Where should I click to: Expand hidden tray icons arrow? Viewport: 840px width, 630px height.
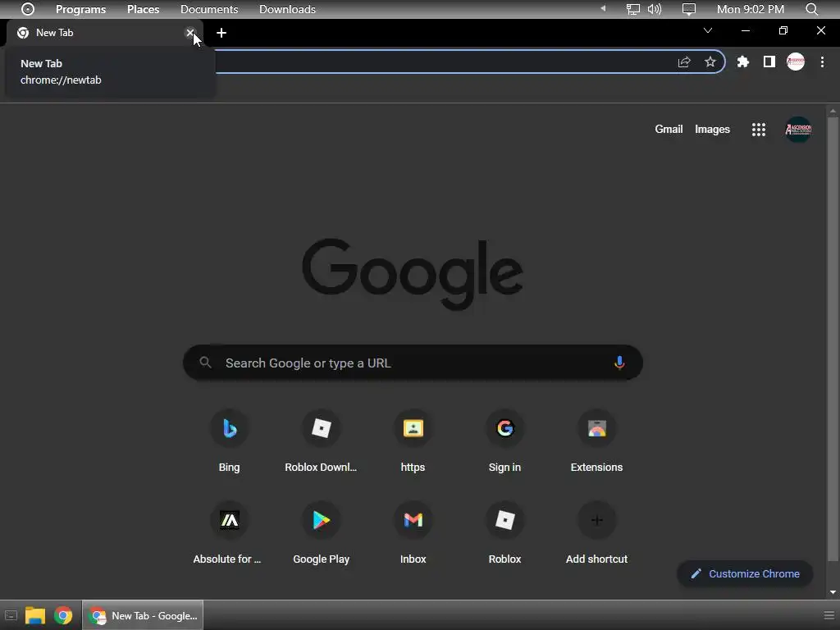click(x=603, y=8)
